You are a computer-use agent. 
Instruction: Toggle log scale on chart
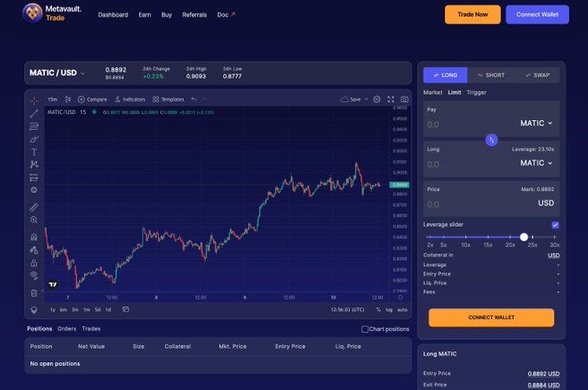(x=389, y=310)
